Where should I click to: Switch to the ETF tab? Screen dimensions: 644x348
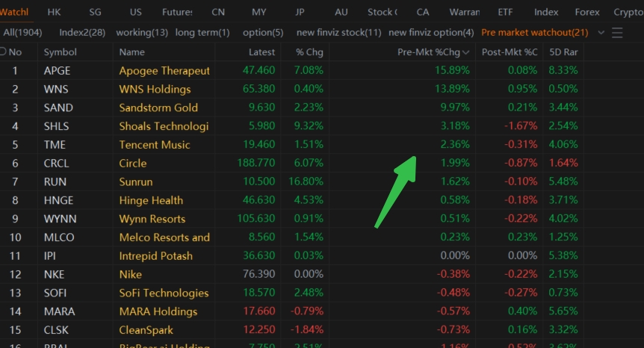505,12
